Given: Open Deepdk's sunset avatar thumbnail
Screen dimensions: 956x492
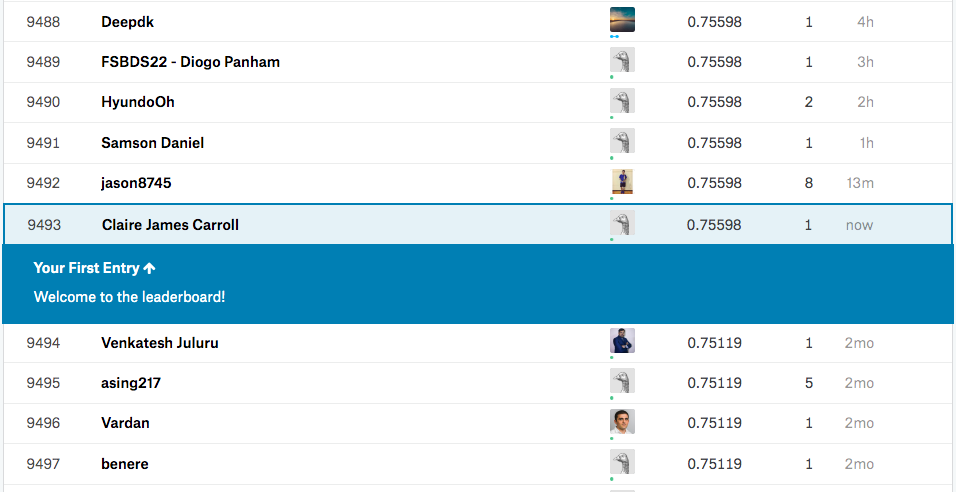Looking at the screenshot, I should point(622,20).
